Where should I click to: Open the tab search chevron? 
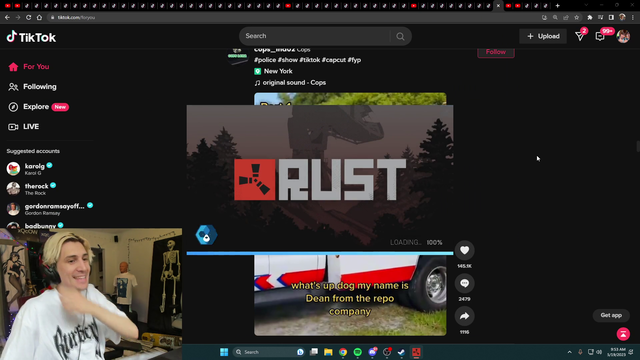[x=586, y=5]
